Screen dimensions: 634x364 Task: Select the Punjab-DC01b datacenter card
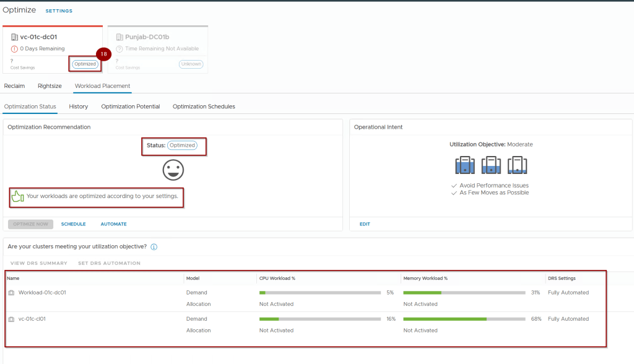(158, 50)
